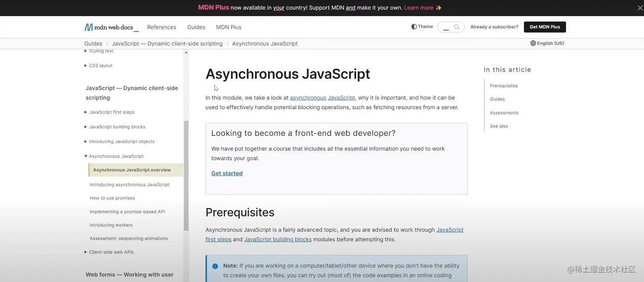Click Already a subscriber link
The image size is (644, 282).
click(494, 27)
